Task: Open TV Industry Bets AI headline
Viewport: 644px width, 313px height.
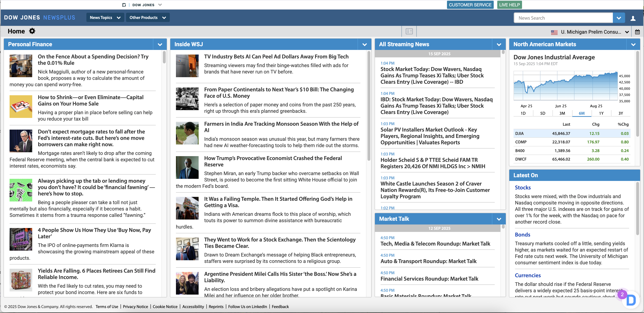Action: tap(276, 56)
